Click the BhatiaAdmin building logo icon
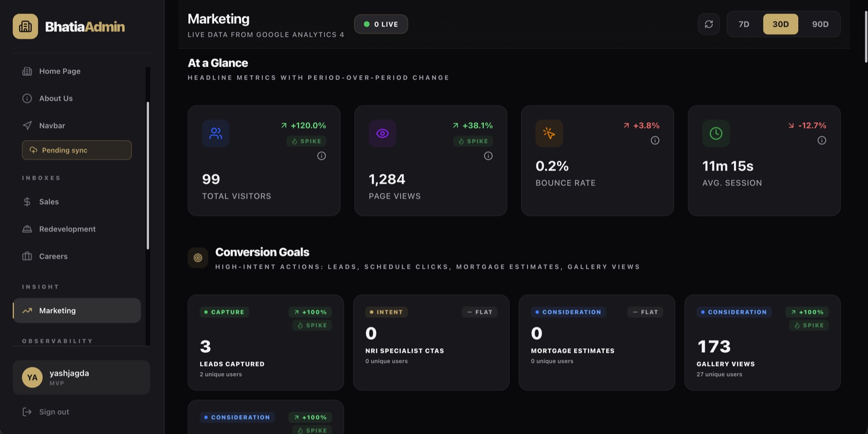 (x=25, y=26)
